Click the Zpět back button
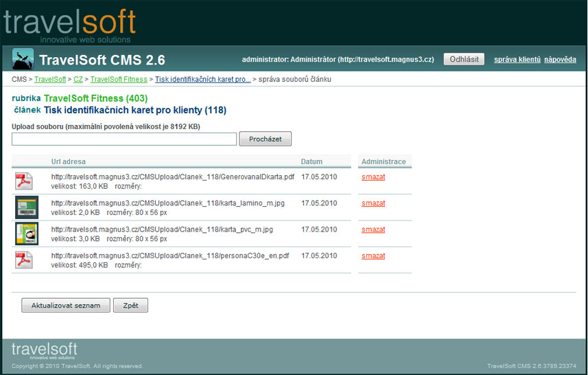This screenshot has width=588, height=375. pyautogui.click(x=130, y=305)
